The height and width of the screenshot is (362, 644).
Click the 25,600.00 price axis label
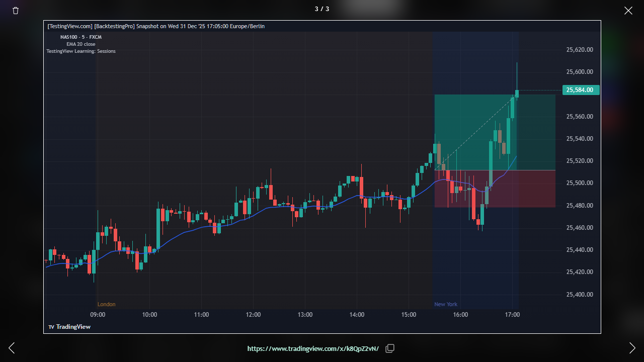(580, 72)
